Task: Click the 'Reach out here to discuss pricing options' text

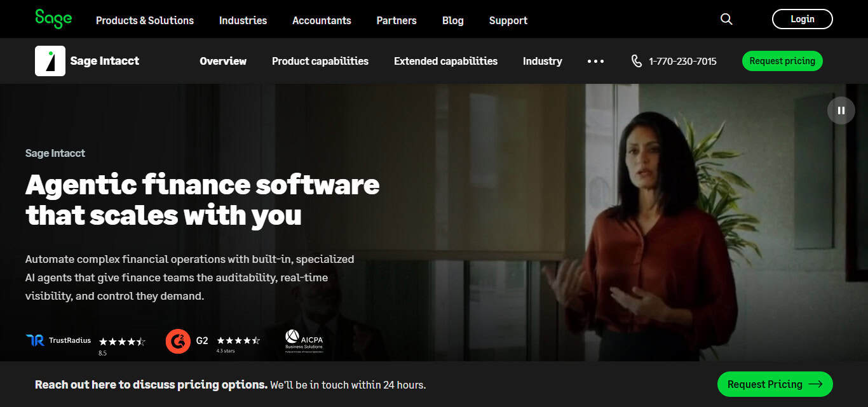Action: [151, 385]
